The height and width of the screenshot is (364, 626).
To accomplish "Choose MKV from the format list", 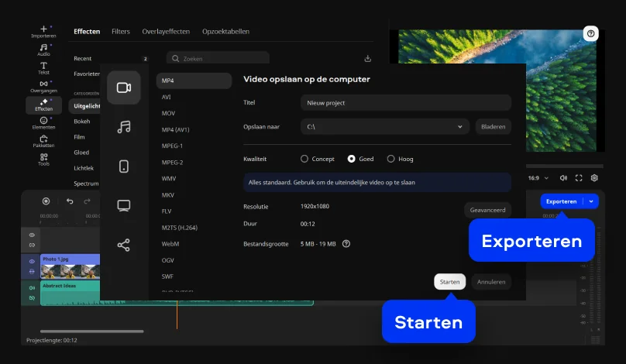I will coord(168,194).
